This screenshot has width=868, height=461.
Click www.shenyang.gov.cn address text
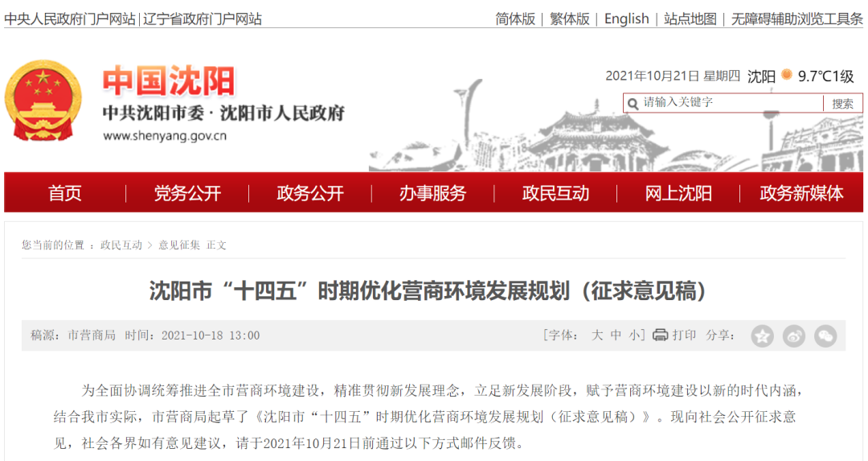point(165,136)
